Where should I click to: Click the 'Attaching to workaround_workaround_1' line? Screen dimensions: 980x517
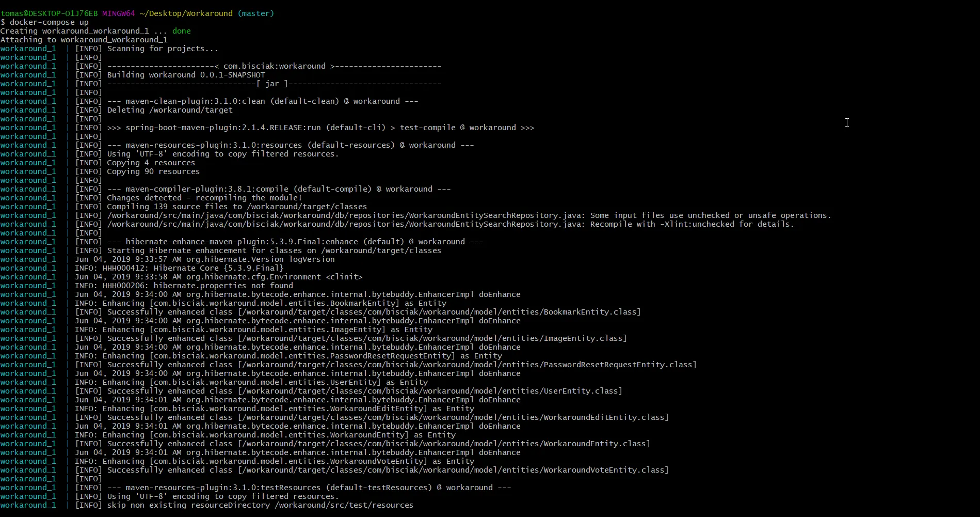click(84, 40)
